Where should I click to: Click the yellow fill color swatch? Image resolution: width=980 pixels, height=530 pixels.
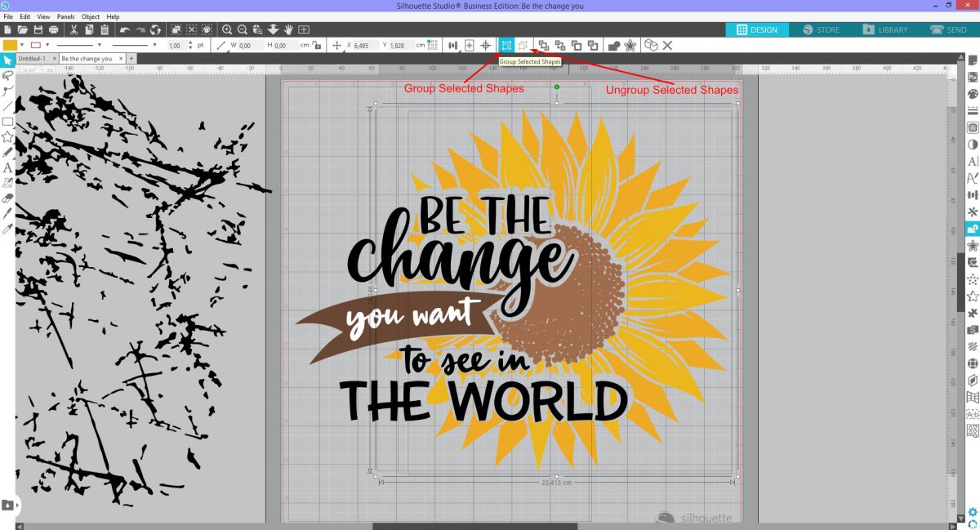coord(10,46)
